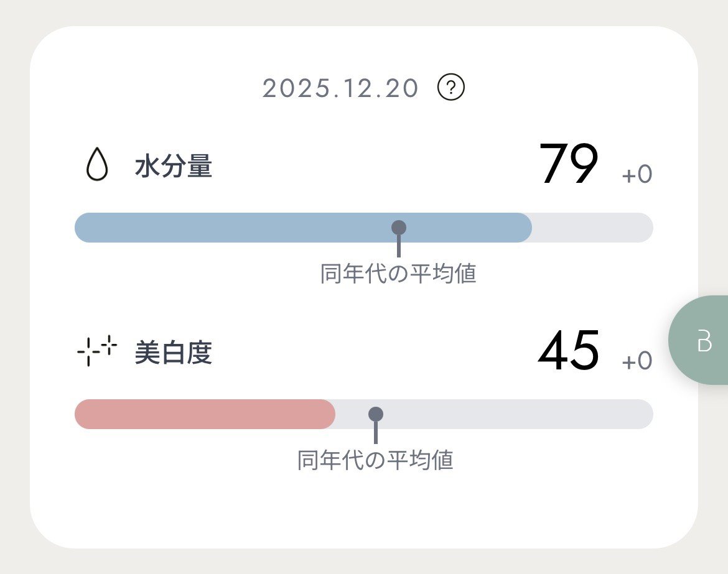Click the question mark help icon
728x574 pixels.
(451, 88)
